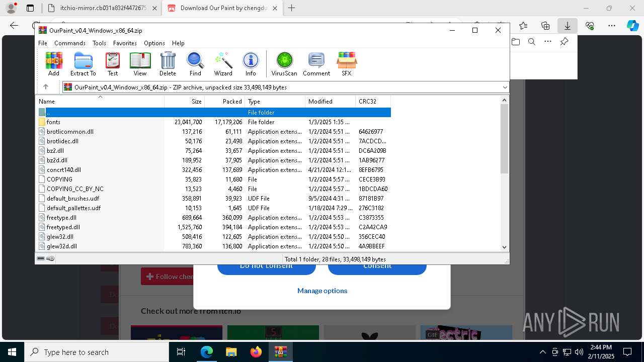Open the Commands menu
The width and height of the screenshot is (644, 362).
70,43
